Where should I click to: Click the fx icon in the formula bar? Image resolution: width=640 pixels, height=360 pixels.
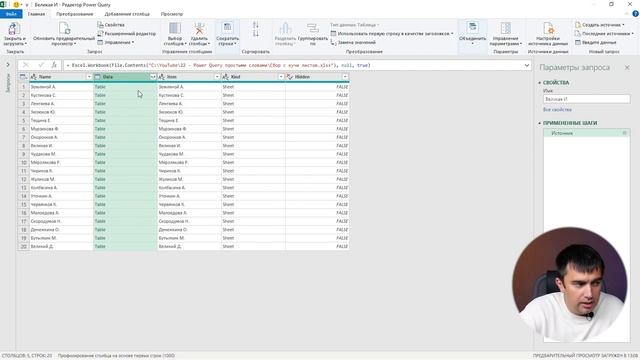[54, 65]
